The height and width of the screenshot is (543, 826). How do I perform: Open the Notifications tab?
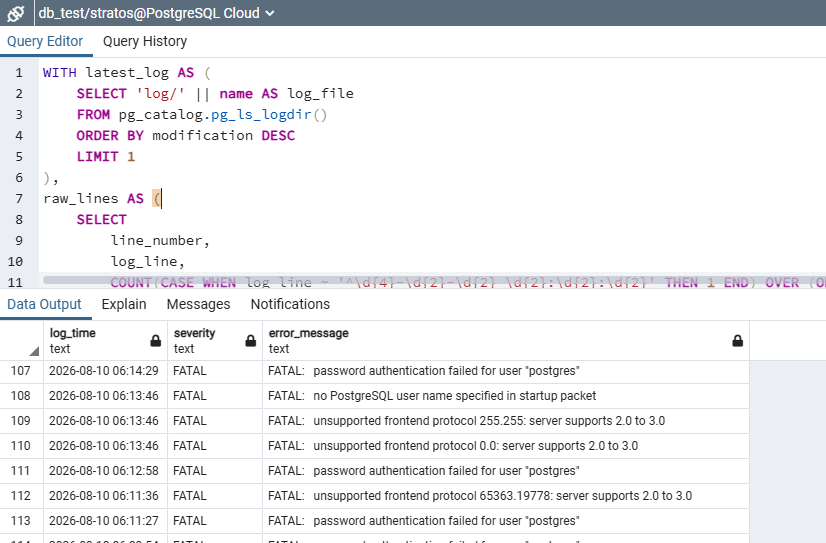pos(290,304)
